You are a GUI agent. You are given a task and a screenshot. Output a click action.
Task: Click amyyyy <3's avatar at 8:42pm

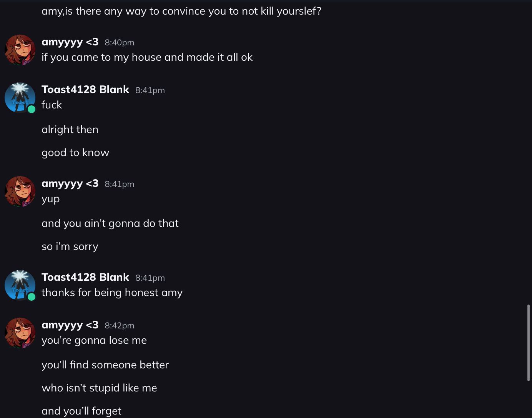tap(20, 333)
